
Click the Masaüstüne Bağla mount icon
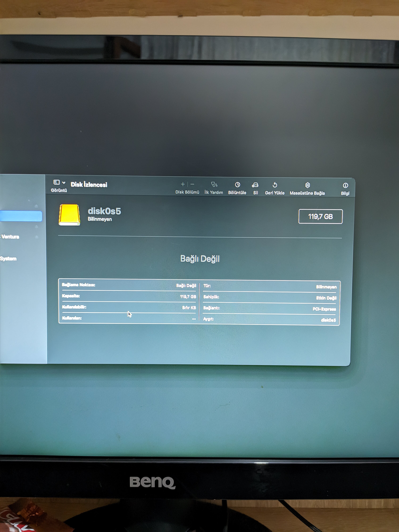[307, 185]
